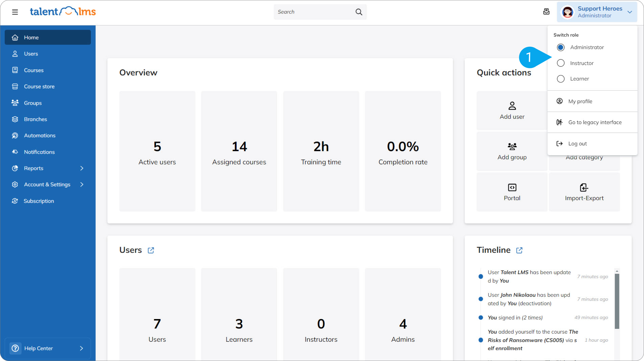
Task: Click the Add group icon
Action: (512, 147)
